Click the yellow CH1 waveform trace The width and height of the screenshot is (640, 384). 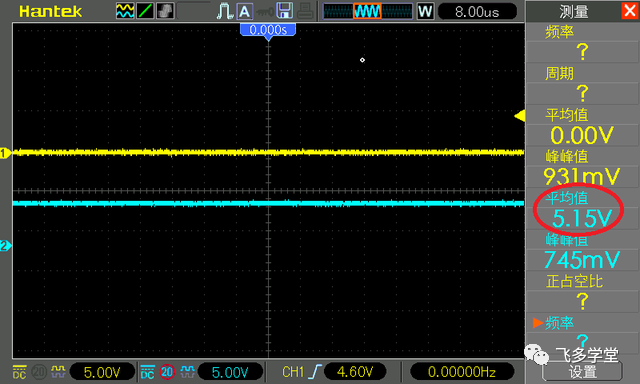tap(268, 153)
